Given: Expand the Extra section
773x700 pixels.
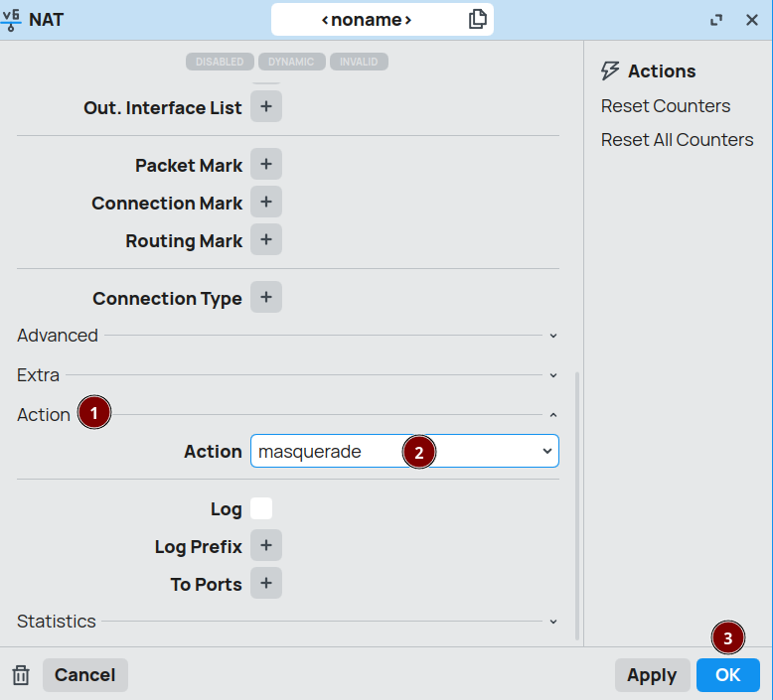Looking at the screenshot, I should [x=553, y=375].
